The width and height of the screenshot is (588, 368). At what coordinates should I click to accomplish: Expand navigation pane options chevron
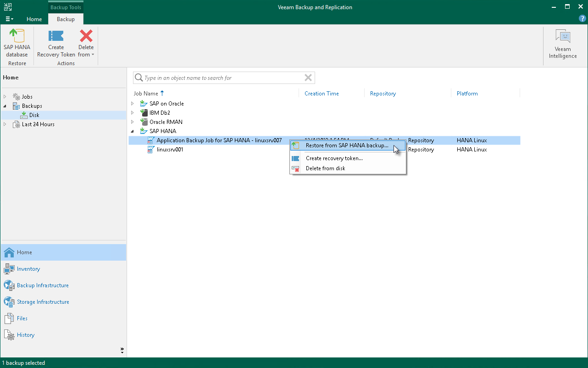(122, 350)
